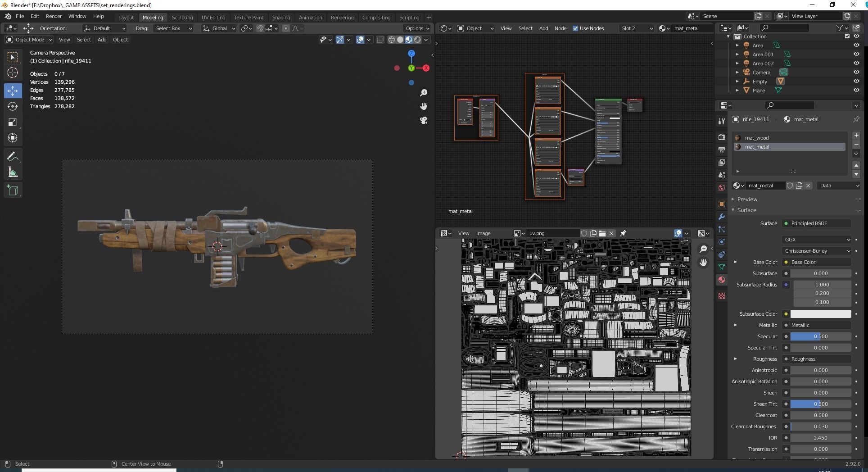Adjust the Sheen Tint 0.500 slider

coord(821,404)
